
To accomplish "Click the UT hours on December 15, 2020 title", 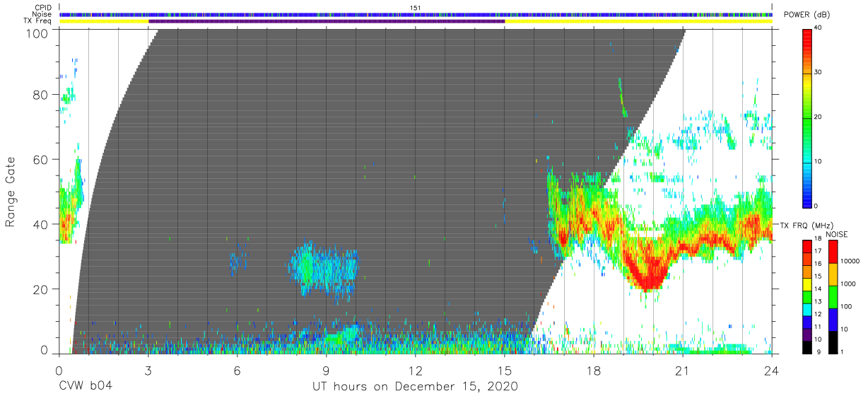I will [416, 387].
